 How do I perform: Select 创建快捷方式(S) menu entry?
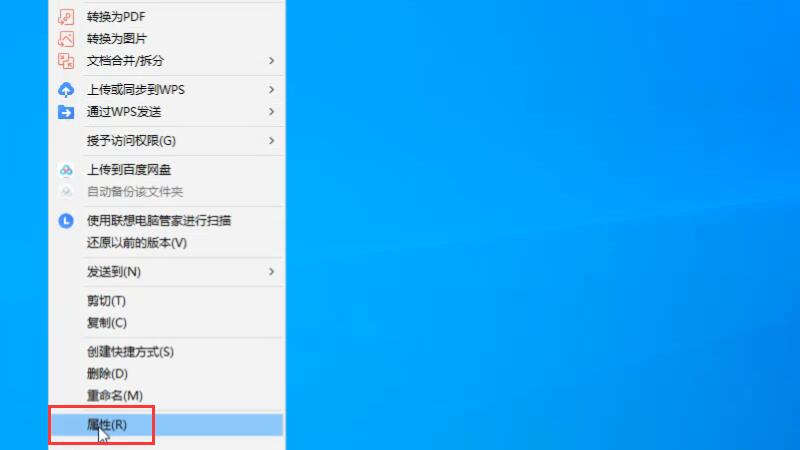(130, 352)
